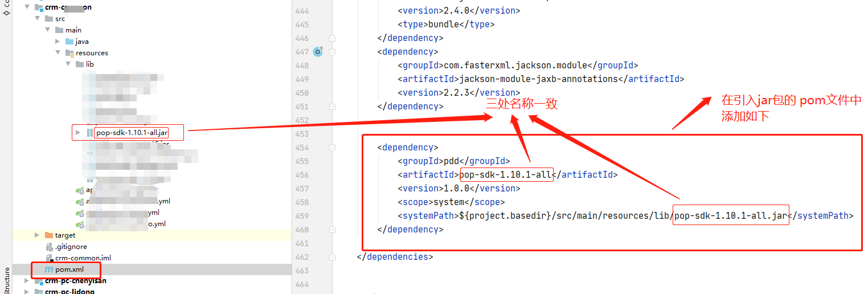Click the resources folder icon
868x294 pixels.
point(69,53)
